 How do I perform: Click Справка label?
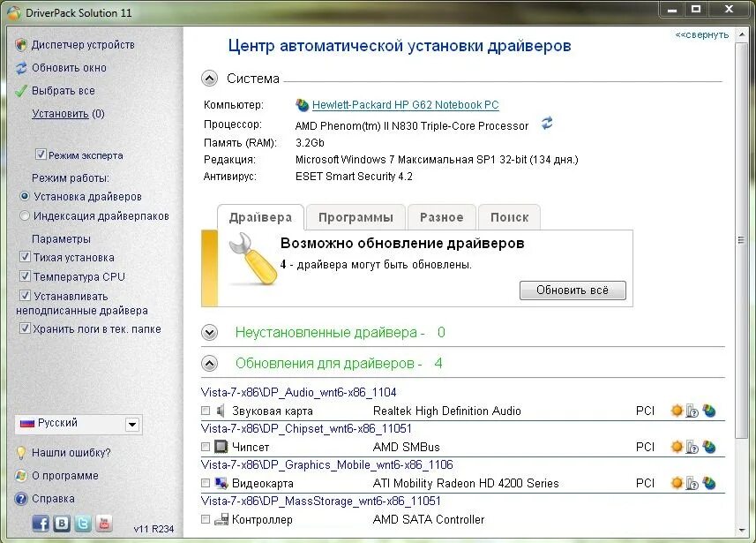(x=53, y=499)
